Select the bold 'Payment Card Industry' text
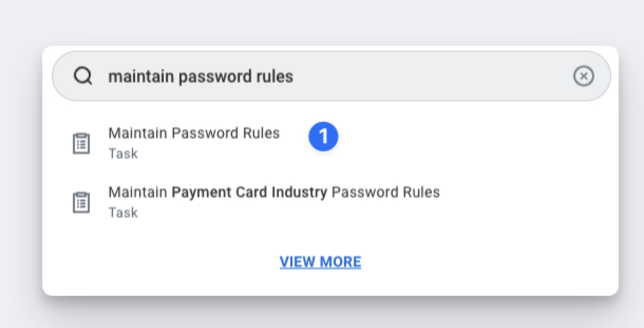The height and width of the screenshot is (328, 644). click(249, 192)
